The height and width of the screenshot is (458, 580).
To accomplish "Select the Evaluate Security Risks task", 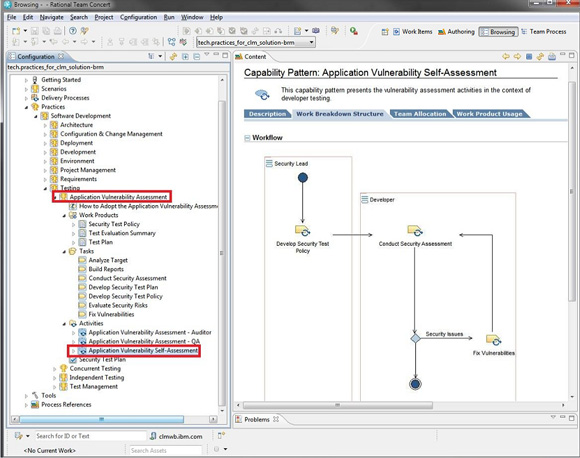I will pos(118,306).
